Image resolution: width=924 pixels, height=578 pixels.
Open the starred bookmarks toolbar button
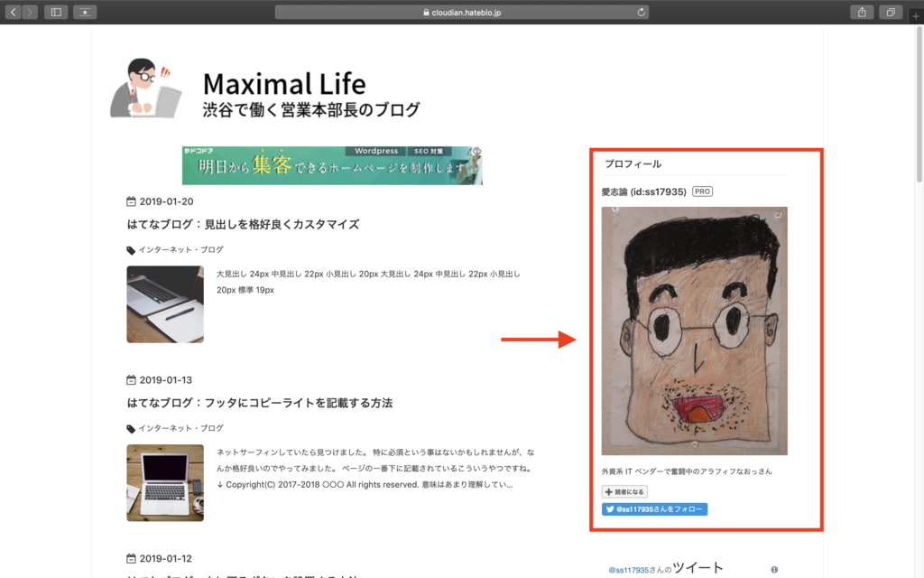tap(85, 12)
